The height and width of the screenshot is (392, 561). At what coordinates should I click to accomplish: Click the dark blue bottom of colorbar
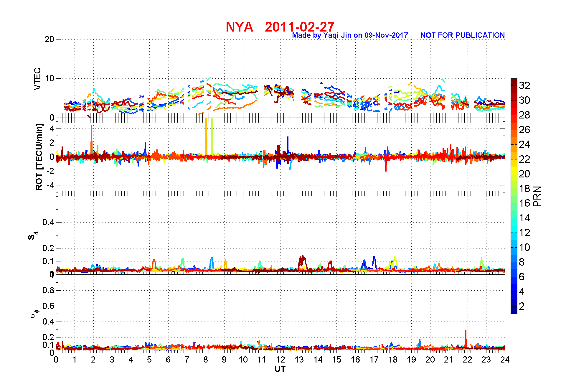click(x=514, y=310)
